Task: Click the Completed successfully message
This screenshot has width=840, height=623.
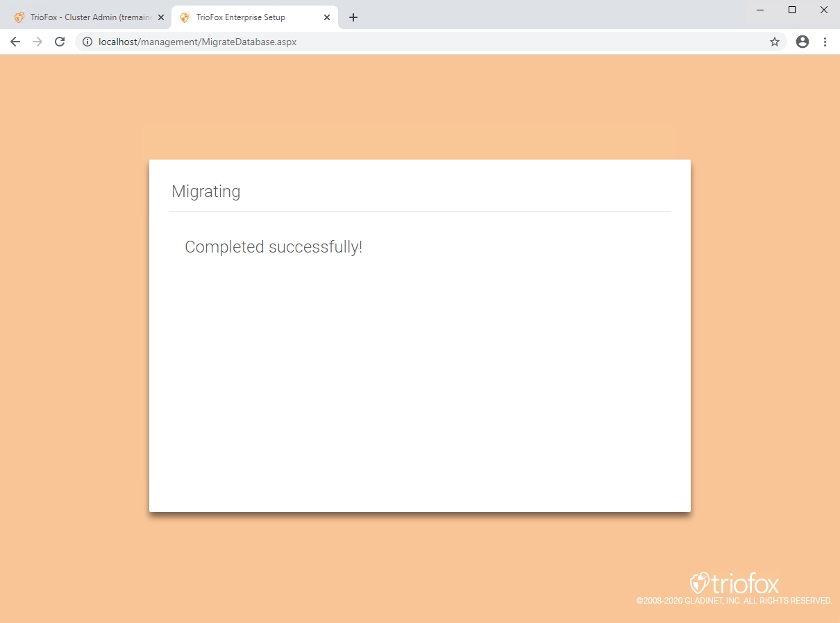Action: pos(274,247)
